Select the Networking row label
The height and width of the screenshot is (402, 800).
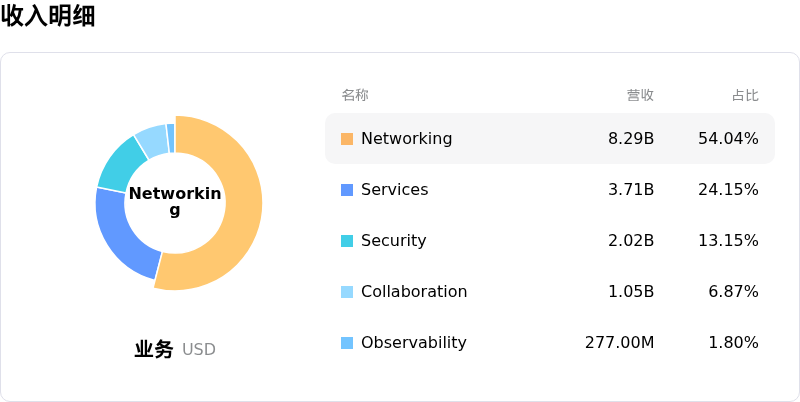[x=406, y=139]
